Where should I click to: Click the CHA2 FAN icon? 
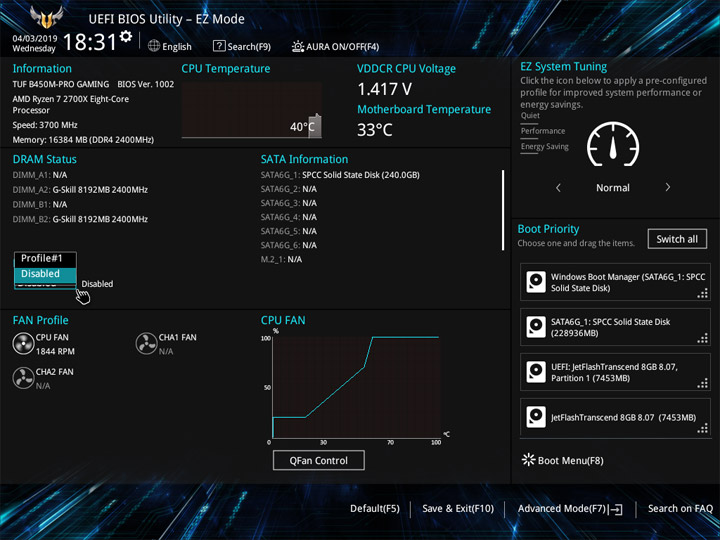23,378
